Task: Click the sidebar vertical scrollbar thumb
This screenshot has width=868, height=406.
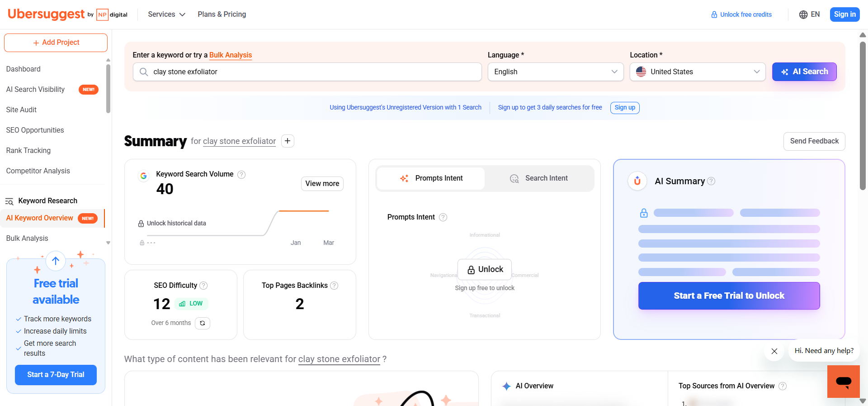Action: point(108,89)
